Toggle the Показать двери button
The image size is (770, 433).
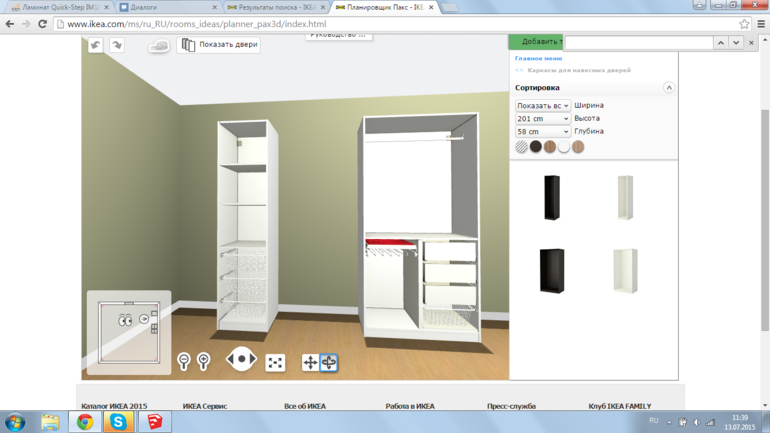click(x=219, y=45)
